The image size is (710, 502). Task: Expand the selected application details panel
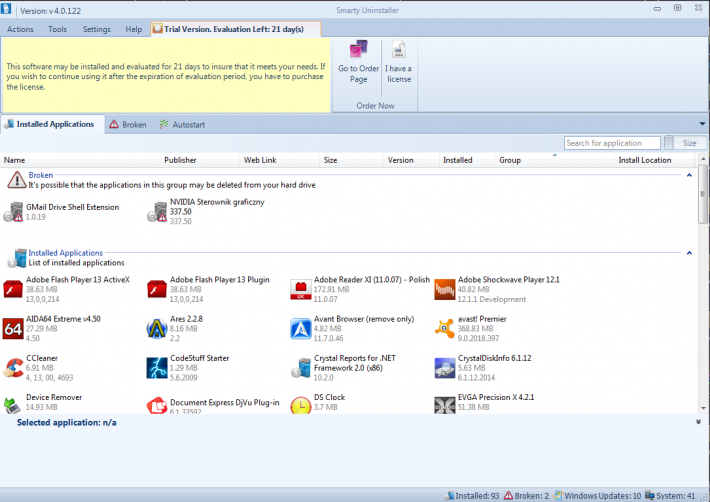(698, 422)
